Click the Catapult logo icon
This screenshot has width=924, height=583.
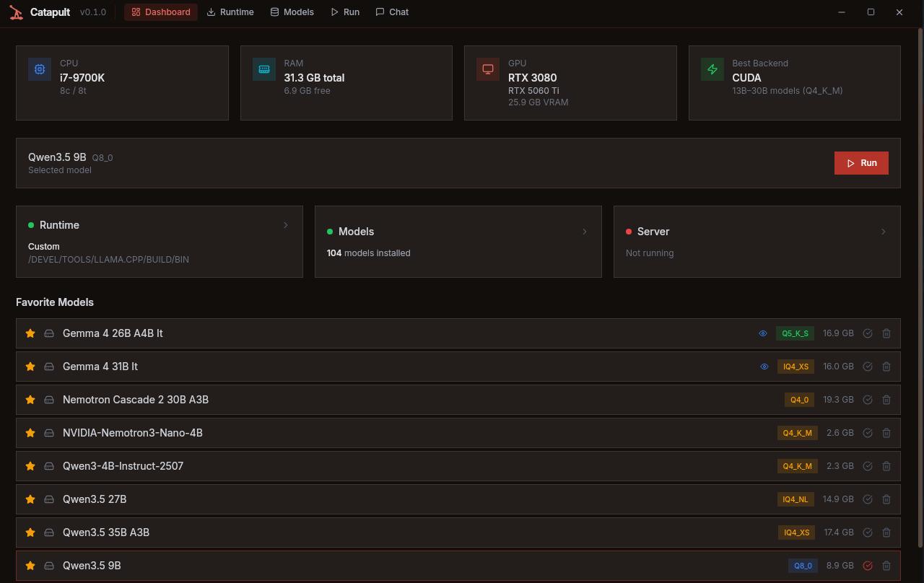click(17, 12)
